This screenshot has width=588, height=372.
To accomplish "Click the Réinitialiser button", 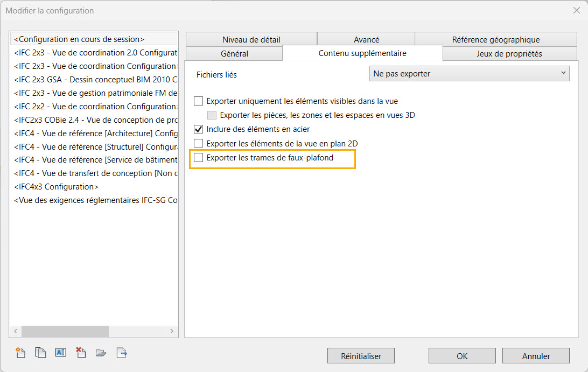I will point(361,356).
